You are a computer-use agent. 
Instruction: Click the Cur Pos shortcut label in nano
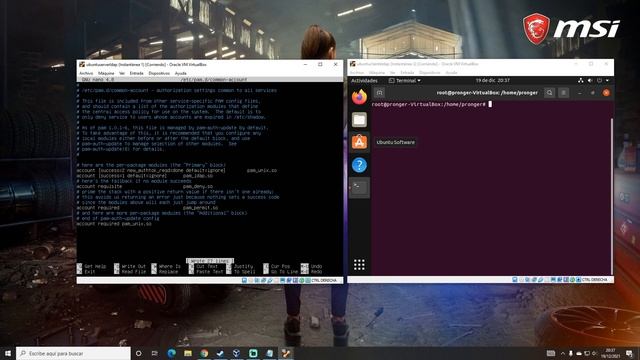pyautogui.click(x=280, y=266)
